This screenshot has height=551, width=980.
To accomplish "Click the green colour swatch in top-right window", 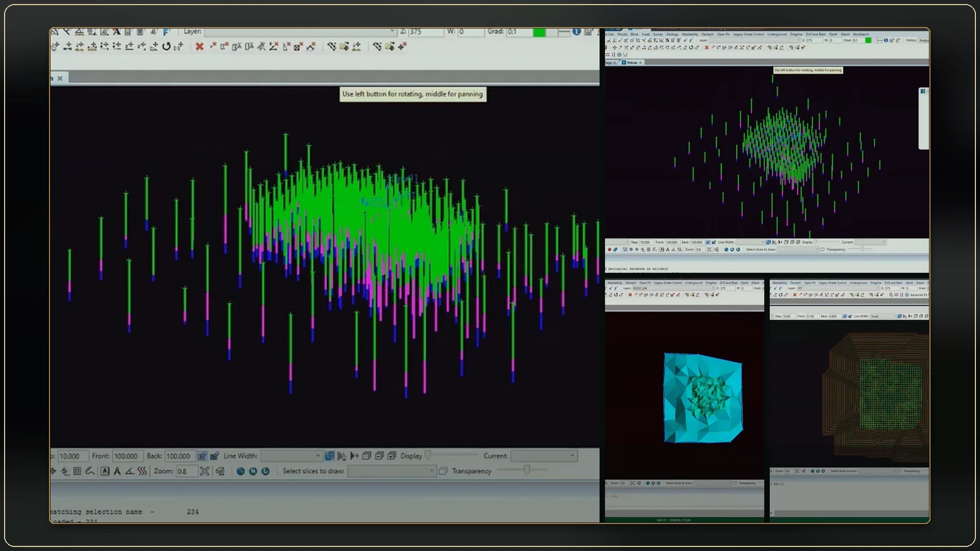I will tap(868, 40).
